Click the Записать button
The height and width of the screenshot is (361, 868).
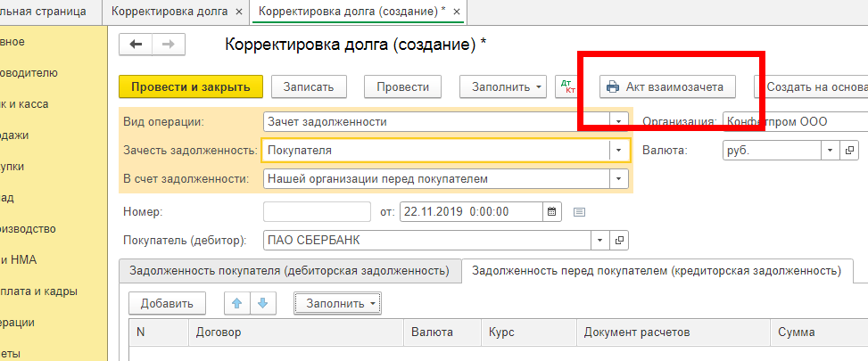click(x=308, y=86)
